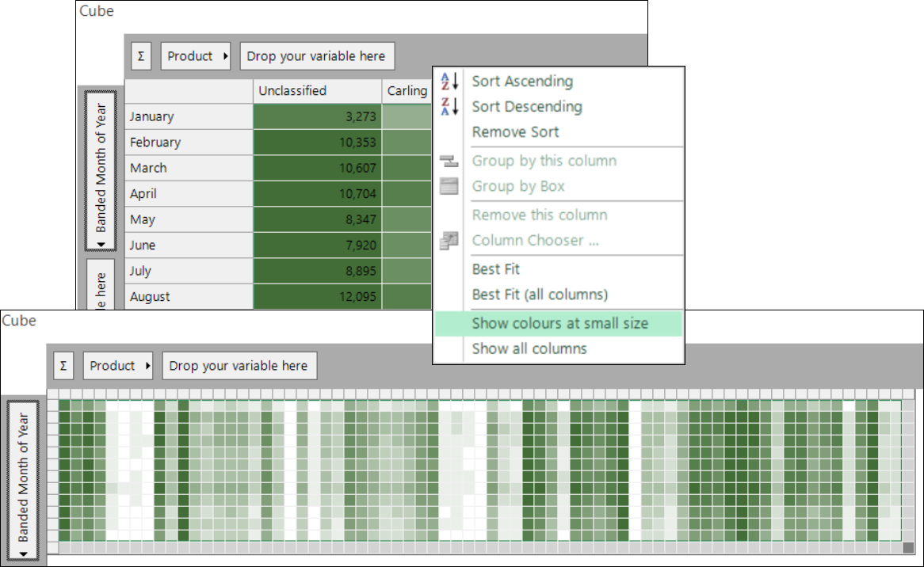Choose Best Fit (all columns)
This screenshot has height=567, width=924.
tap(540, 295)
